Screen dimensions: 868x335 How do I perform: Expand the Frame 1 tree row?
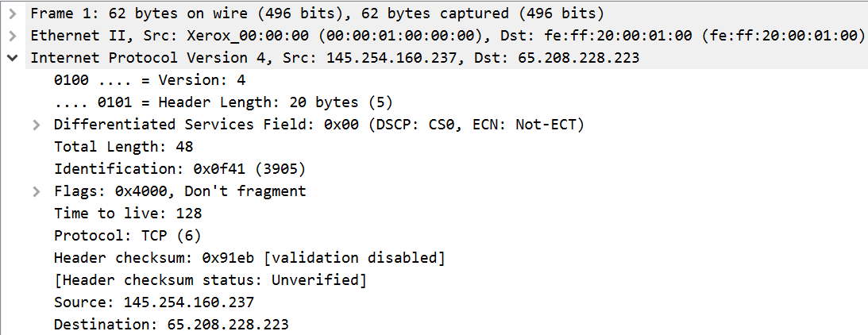(x=12, y=13)
